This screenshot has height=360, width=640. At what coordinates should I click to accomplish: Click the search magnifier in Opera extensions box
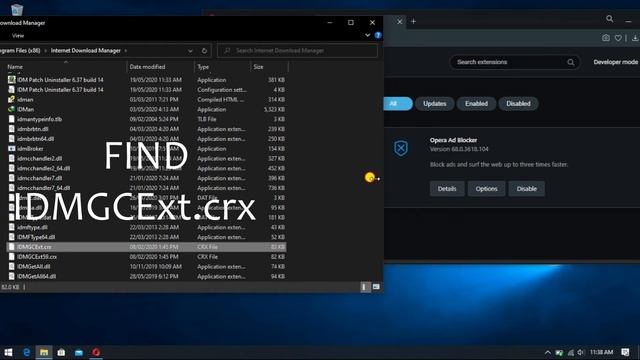(571, 62)
